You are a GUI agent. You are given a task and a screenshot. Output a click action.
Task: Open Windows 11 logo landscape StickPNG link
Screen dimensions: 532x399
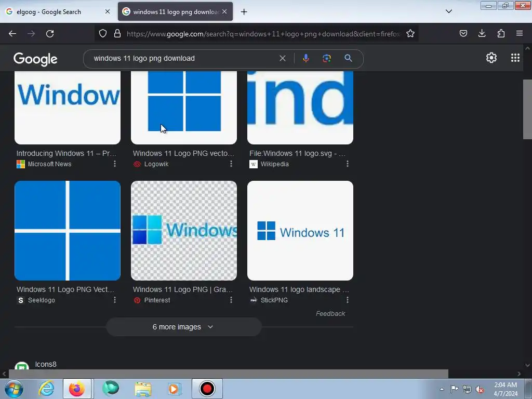[299, 289]
